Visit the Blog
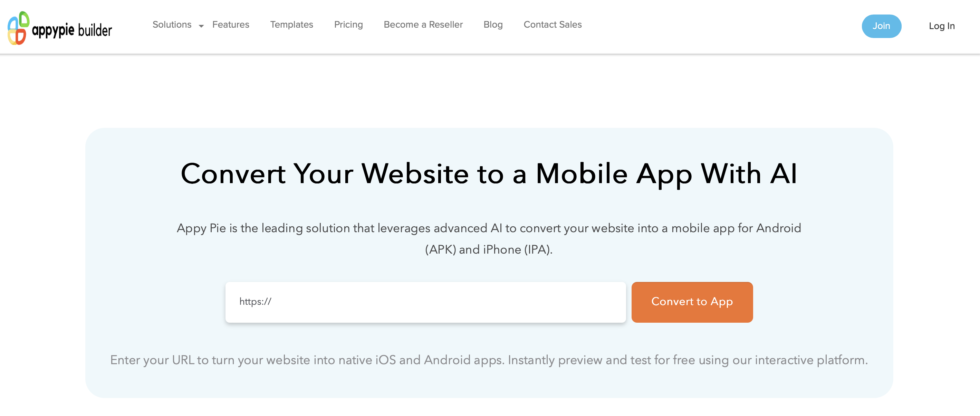This screenshot has width=980, height=416. click(493, 25)
